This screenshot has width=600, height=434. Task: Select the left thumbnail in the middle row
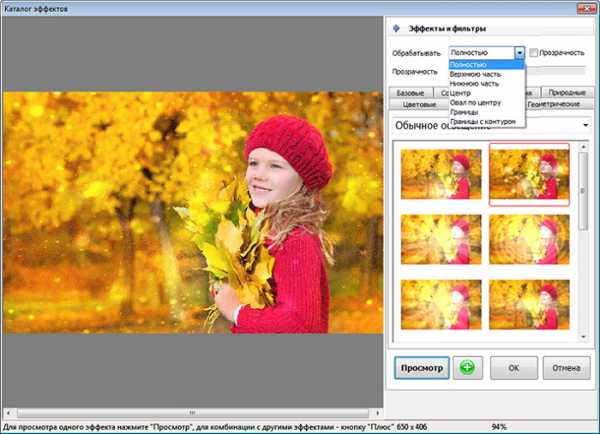[441, 239]
